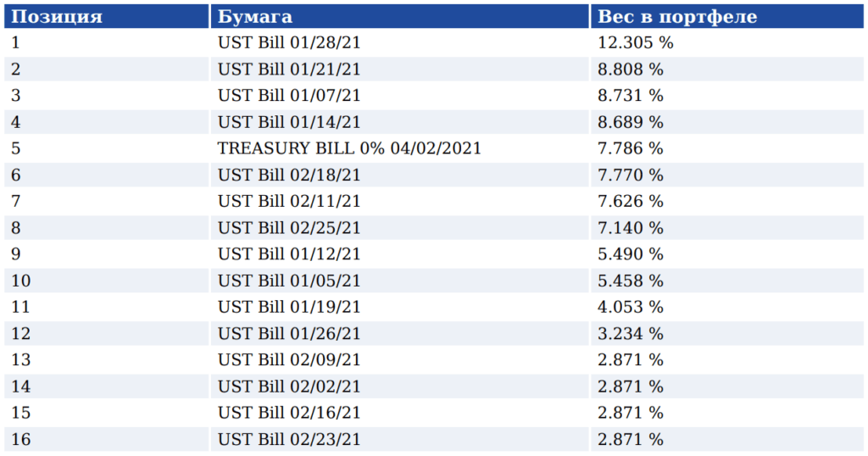Select the UST Bill 01/21/21 cell
868x456 pixels.
pos(289,69)
